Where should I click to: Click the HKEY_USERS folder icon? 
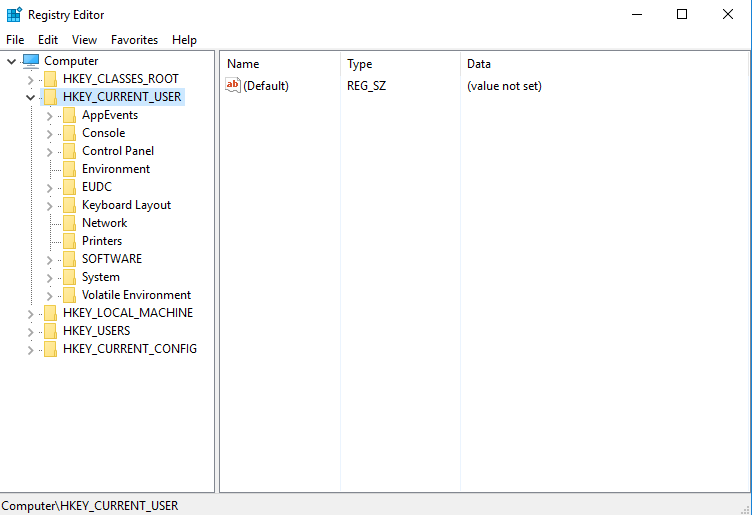tap(50, 331)
